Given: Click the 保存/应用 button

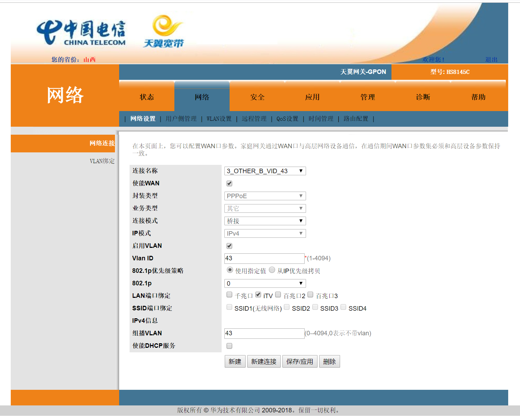Looking at the screenshot, I should pyautogui.click(x=299, y=361).
